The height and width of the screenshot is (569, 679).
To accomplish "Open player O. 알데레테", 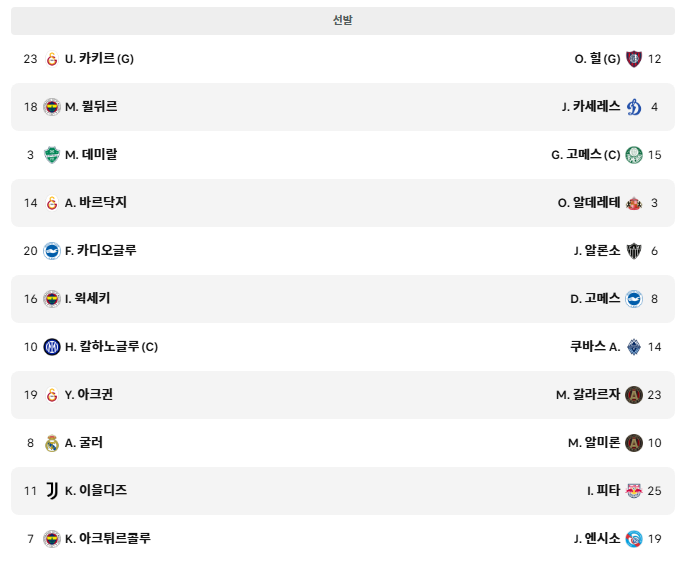I will tap(589, 203).
